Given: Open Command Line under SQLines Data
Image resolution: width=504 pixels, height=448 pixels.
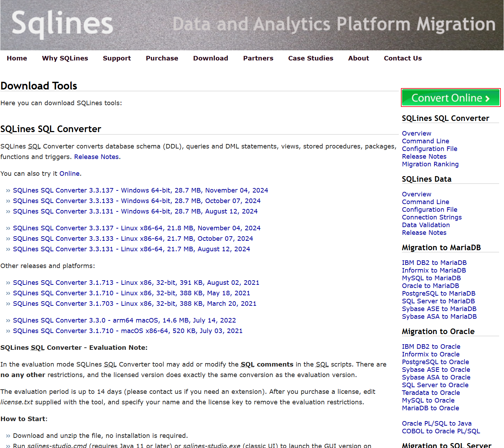Looking at the screenshot, I should [425, 202].
